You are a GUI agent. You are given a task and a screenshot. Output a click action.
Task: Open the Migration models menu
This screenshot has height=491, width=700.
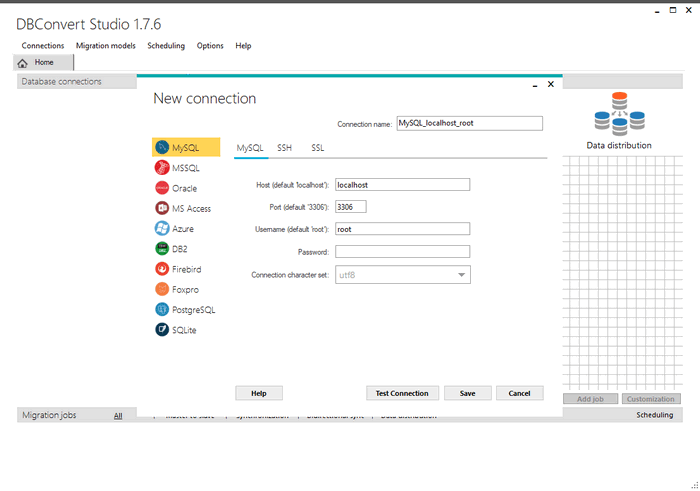[x=105, y=46]
